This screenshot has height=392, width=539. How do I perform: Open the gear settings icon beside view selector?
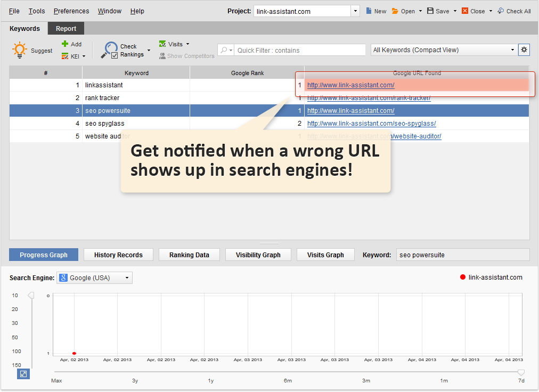524,50
